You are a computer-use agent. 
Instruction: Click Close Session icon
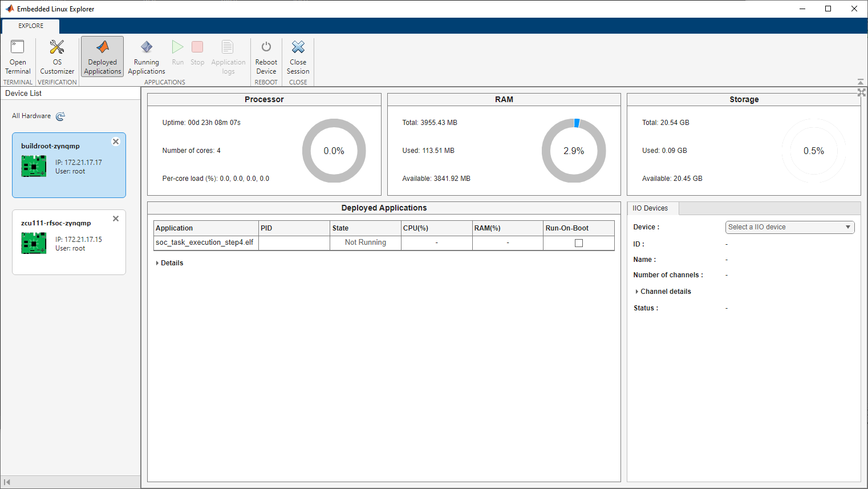pyautogui.click(x=298, y=47)
